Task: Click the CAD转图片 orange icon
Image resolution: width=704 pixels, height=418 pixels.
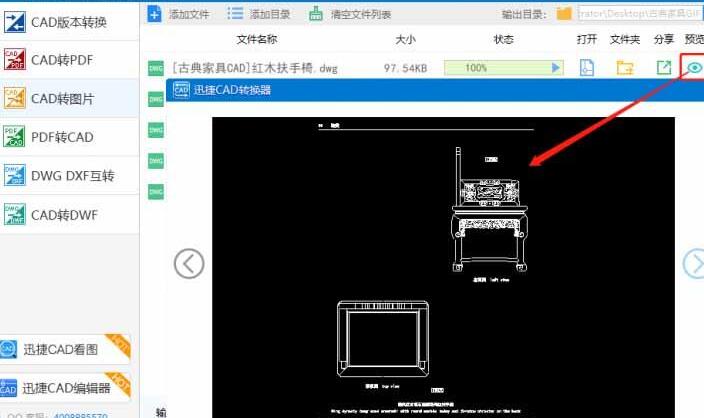Action: 15,98
